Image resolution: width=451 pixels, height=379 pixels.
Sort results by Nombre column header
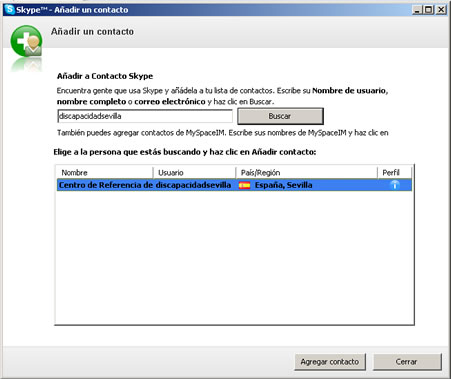pos(104,173)
